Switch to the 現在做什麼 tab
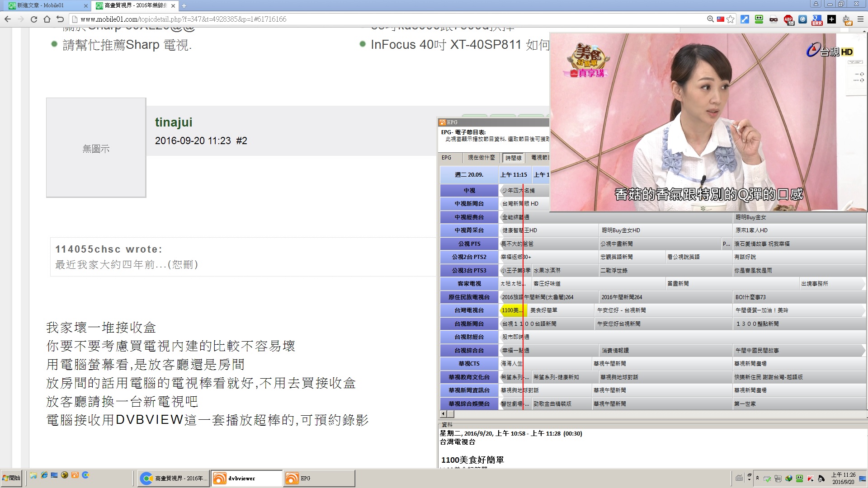This screenshot has width=868, height=488. [x=481, y=158]
